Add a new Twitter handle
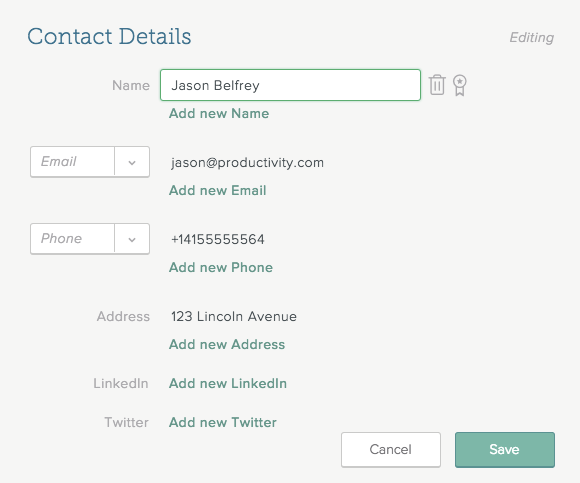Viewport: 580px width, 483px height. [223, 422]
